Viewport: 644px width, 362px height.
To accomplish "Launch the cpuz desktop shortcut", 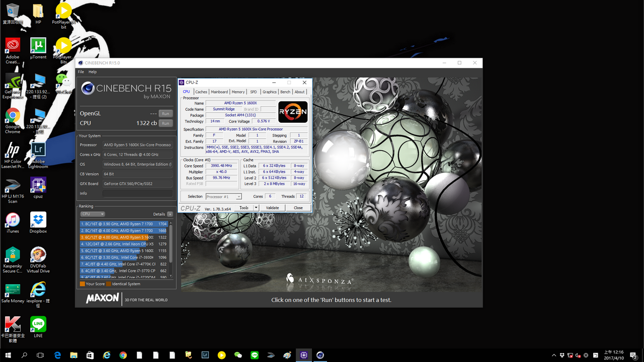I will click(38, 188).
